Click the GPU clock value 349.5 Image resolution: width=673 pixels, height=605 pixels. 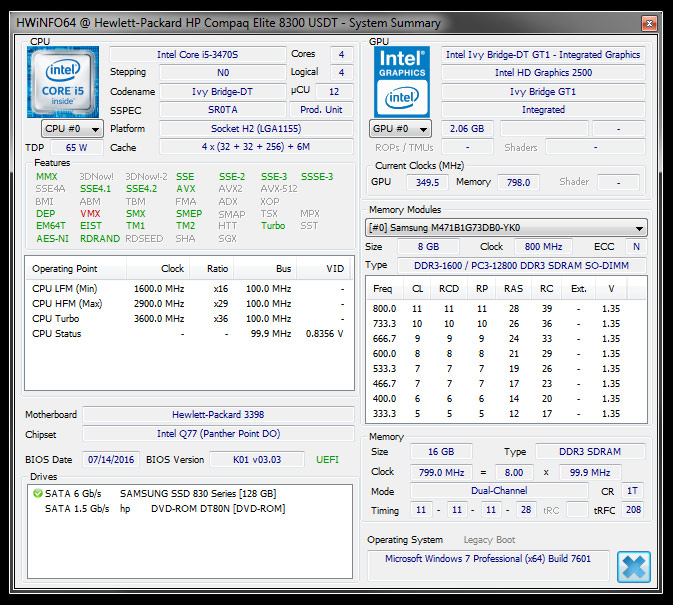point(427,182)
